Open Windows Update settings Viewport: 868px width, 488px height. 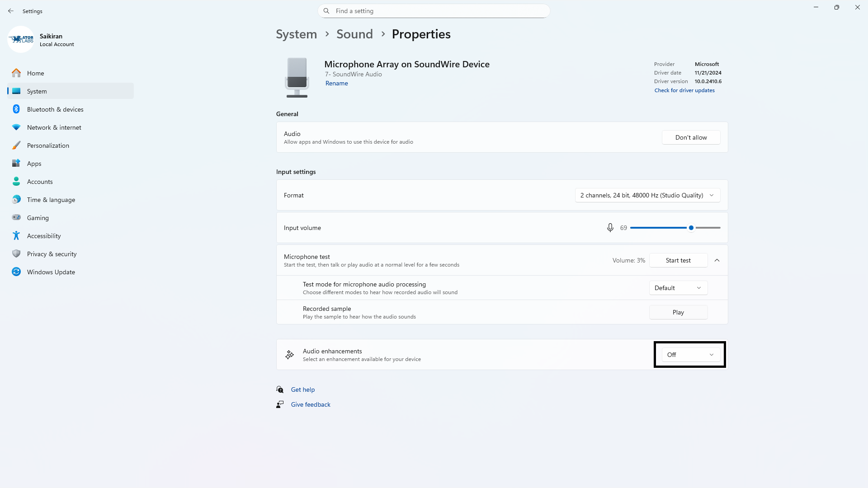coord(51,272)
